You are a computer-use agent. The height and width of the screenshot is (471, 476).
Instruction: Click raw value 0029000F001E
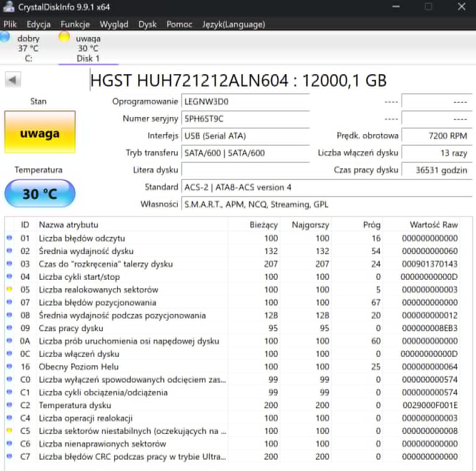430,405
